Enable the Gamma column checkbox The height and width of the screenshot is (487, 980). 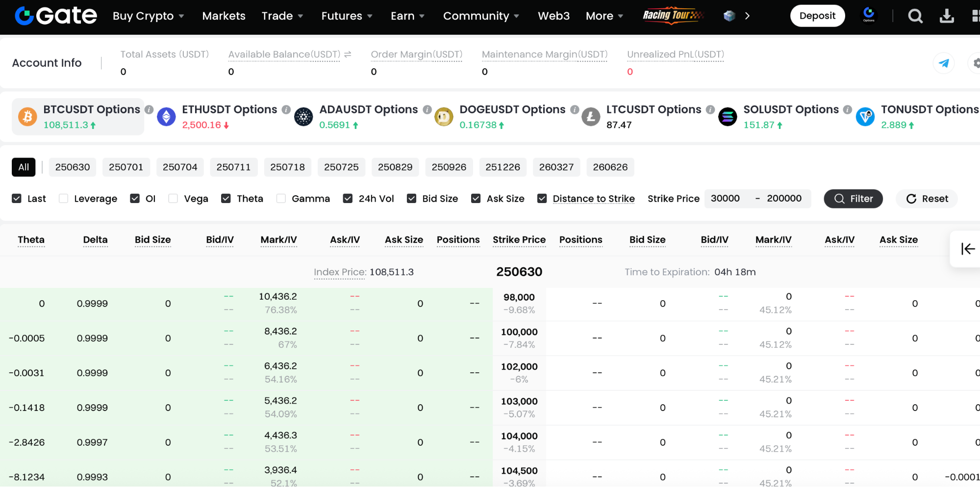pos(281,199)
